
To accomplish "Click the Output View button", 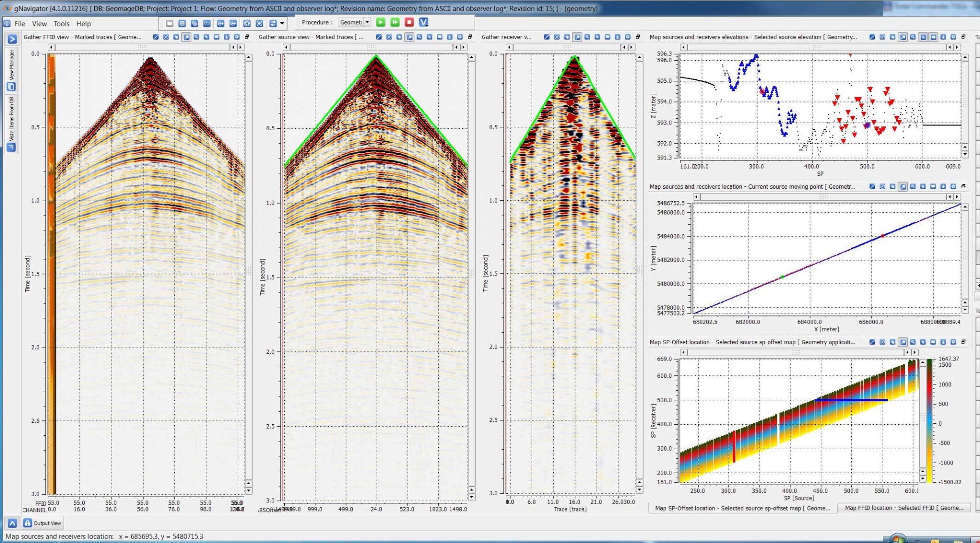I will pyautogui.click(x=43, y=523).
